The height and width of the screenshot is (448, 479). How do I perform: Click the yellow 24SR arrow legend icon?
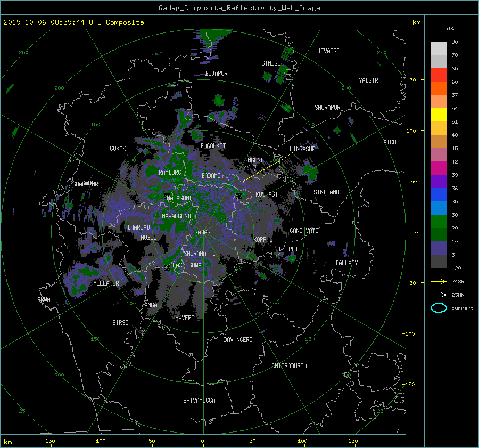[x=439, y=281]
